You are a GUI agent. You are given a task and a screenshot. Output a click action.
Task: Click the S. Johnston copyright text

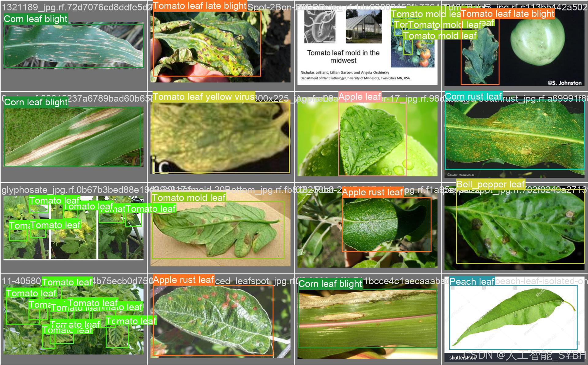564,83
